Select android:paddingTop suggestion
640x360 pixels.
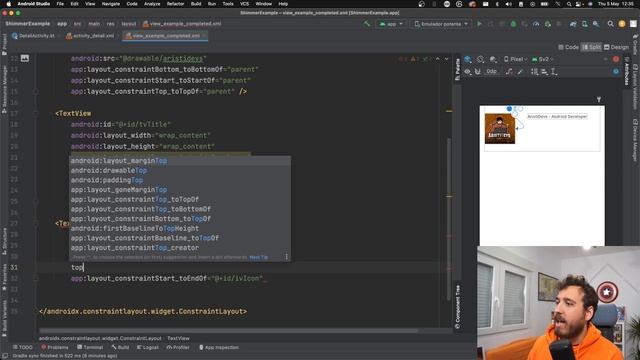click(x=180, y=180)
